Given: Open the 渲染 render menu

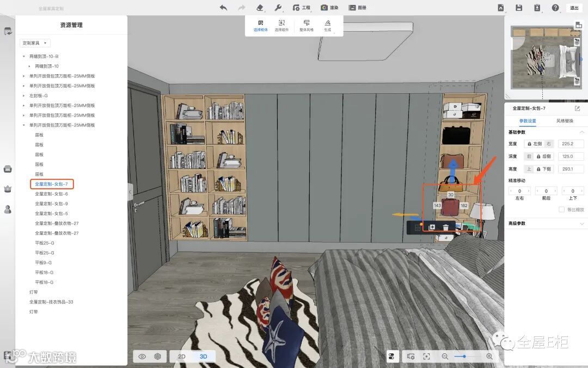Looking at the screenshot, I should [x=329, y=8].
